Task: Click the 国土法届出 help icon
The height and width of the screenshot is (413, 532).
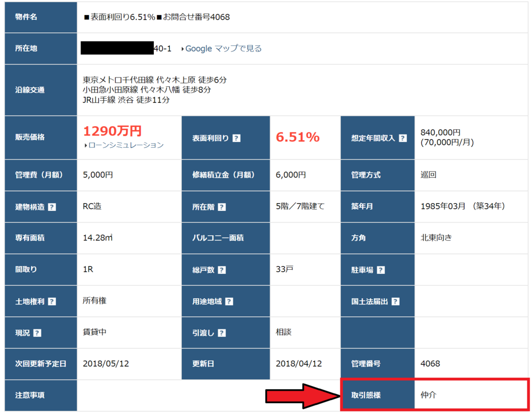Action: pyautogui.click(x=395, y=301)
